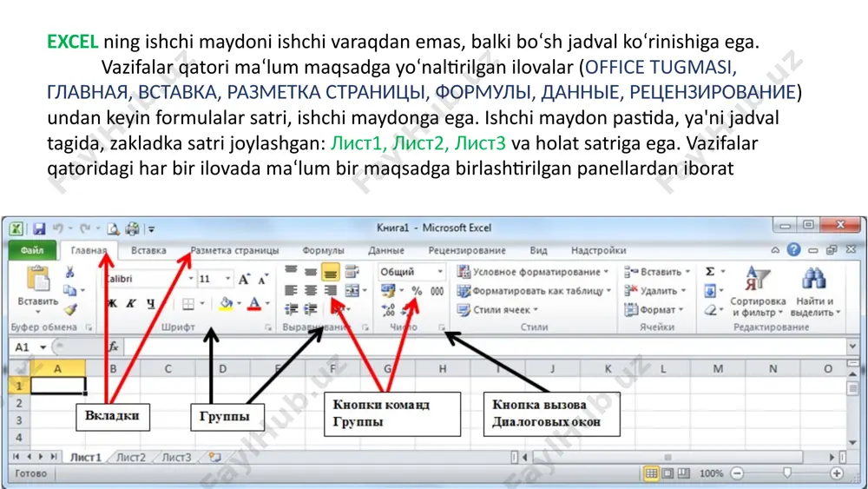
Task: Click the Clear eraser icon
Action: click(710, 310)
